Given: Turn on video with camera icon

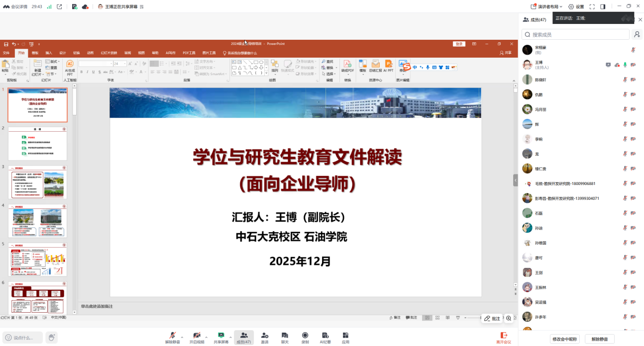Looking at the screenshot, I should [x=197, y=336].
